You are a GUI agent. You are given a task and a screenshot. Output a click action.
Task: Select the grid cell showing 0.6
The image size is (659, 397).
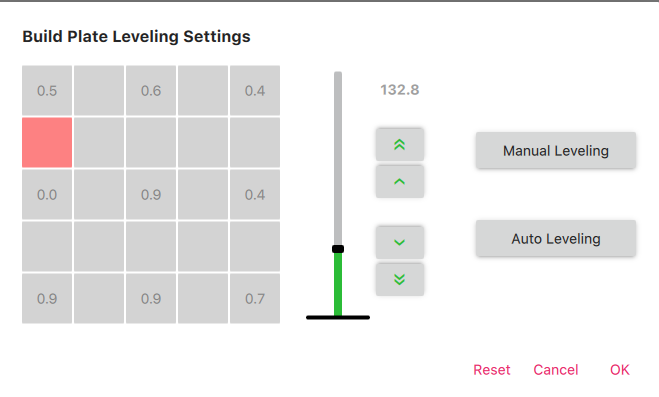coord(151,90)
